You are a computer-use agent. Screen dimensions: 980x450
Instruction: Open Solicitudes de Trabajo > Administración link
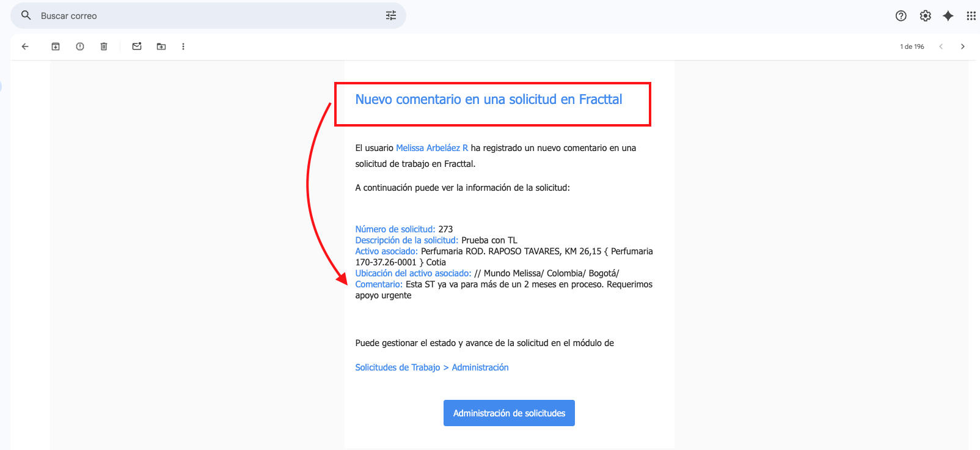pyautogui.click(x=432, y=367)
